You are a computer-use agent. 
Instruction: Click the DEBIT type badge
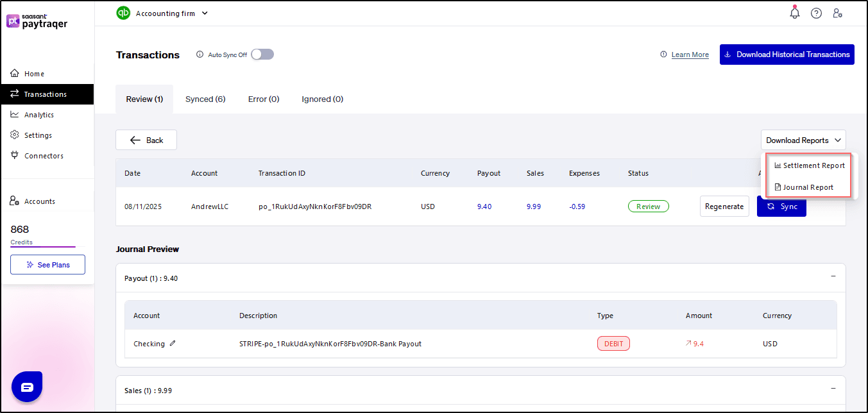click(x=614, y=344)
